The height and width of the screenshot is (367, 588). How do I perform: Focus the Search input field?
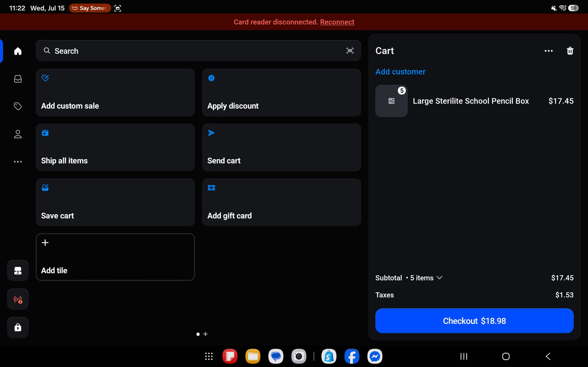coord(198,51)
